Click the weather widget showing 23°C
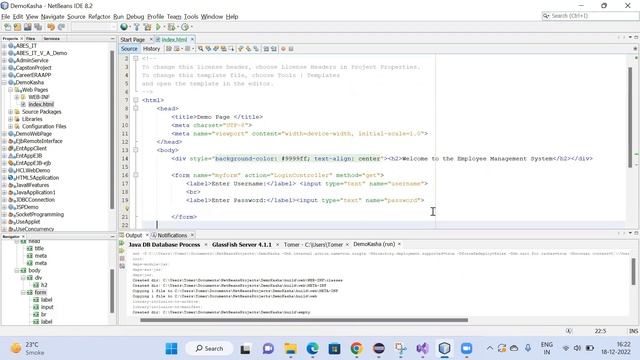This screenshot has height=360, width=640. click(x=27, y=349)
